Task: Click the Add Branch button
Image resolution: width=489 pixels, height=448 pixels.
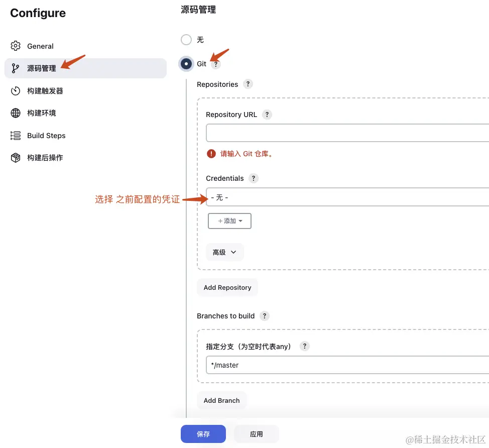Action: pos(222,400)
